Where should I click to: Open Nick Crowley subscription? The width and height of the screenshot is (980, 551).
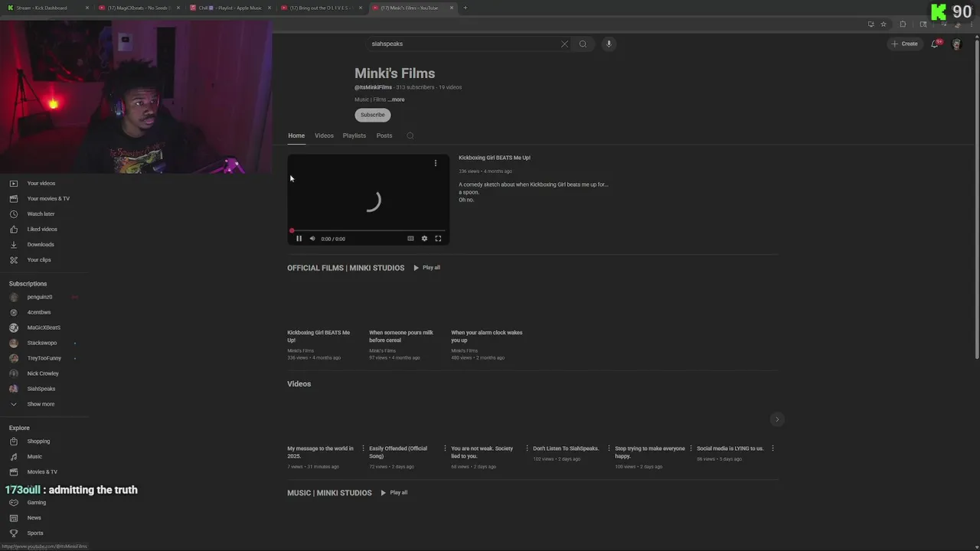click(43, 373)
